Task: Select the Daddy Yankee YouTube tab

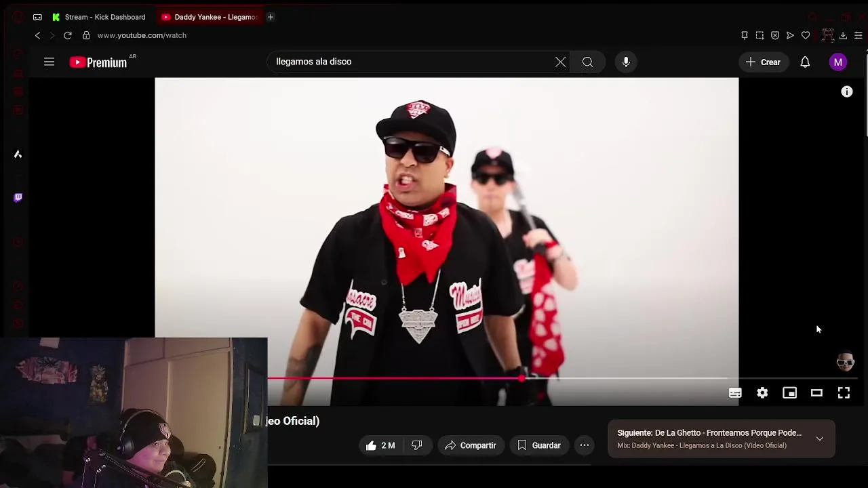Action: pos(210,17)
